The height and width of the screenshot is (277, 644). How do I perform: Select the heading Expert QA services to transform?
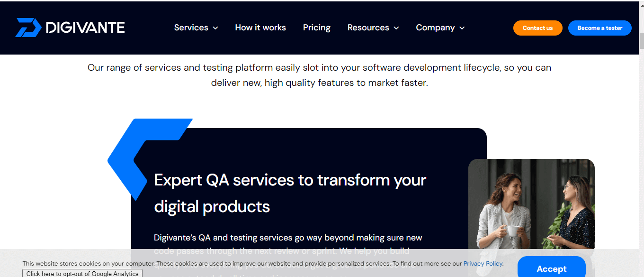tap(290, 193)
